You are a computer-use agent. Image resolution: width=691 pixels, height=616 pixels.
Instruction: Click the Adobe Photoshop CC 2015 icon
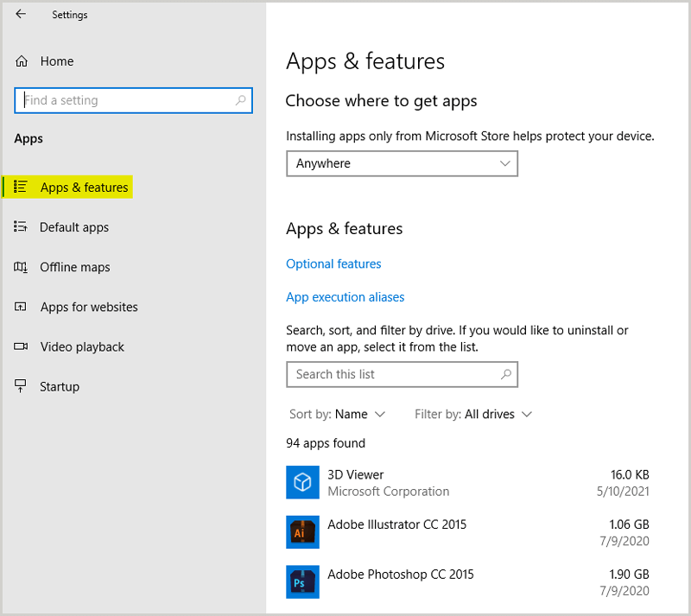(x=302, y=582)
